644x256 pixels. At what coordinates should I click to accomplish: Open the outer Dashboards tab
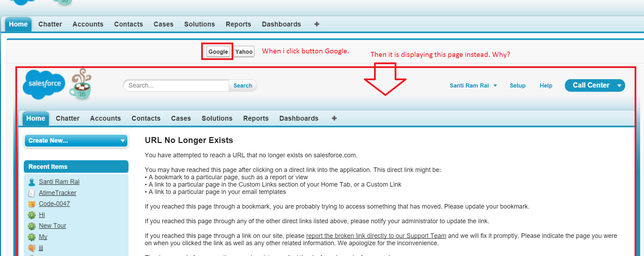281,24
